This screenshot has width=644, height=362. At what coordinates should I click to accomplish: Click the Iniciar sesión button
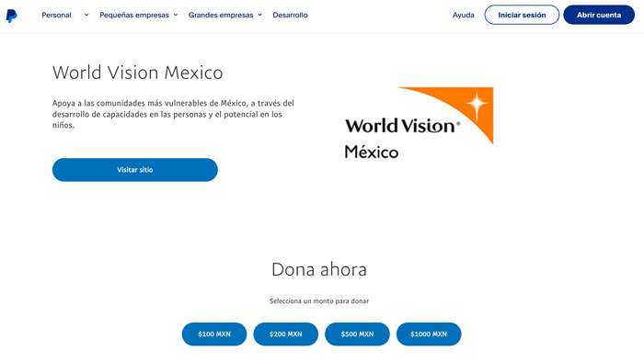(522, 15)
